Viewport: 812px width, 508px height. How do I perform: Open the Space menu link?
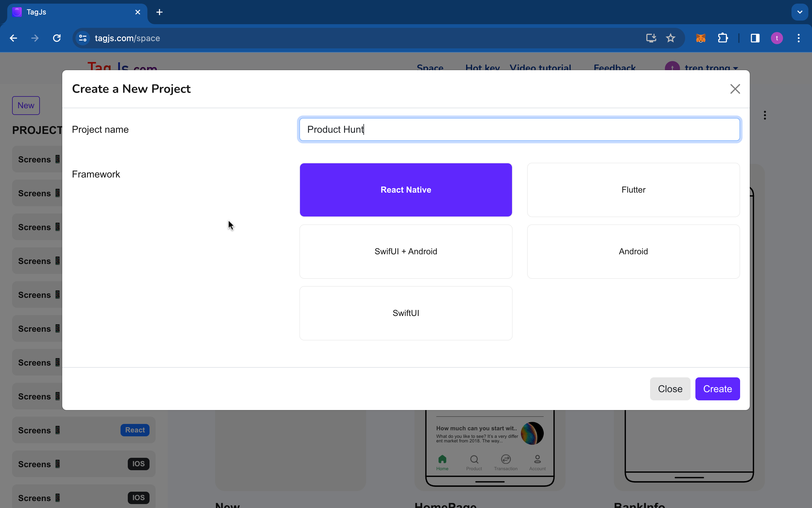[x=430, y=67]
